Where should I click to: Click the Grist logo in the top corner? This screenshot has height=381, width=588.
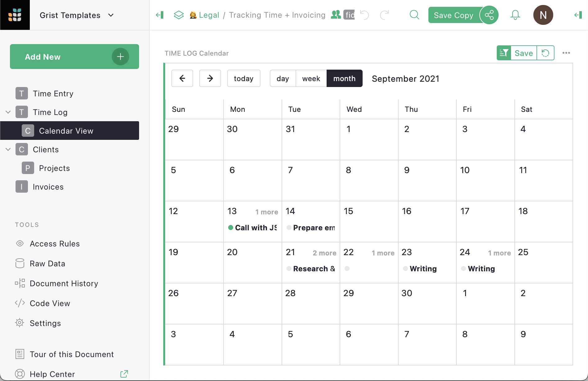click(x=15, y=15)
